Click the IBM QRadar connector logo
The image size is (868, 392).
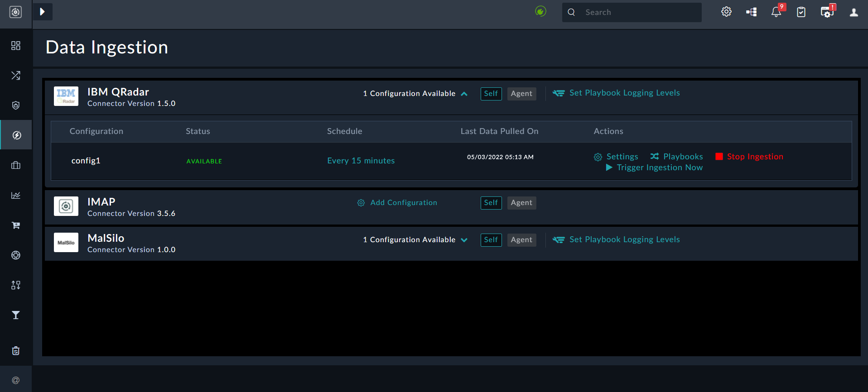pyautogui.click(x=66, y=96)
